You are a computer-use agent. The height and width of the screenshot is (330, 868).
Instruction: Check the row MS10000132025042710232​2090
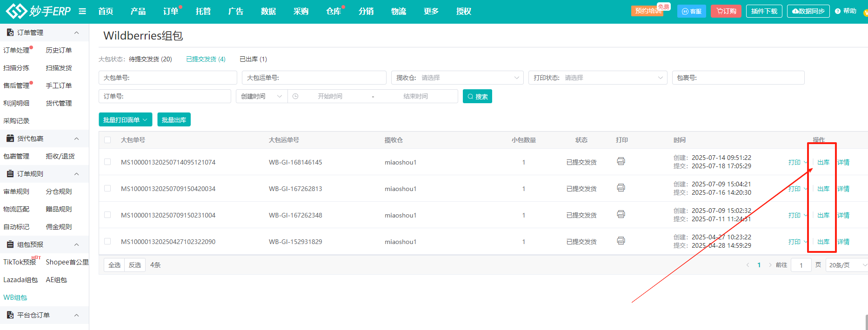coord(107,241)
